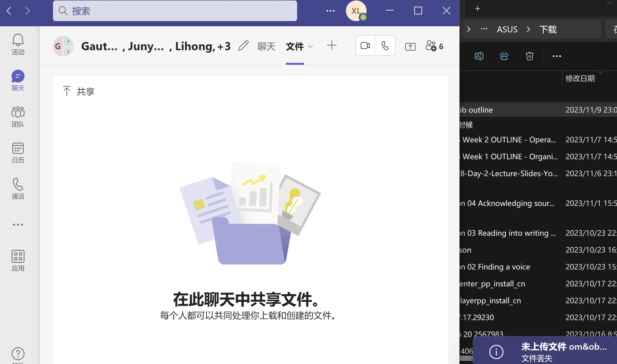This screenshot has width=617, height=364.
Task: Expand the 文件 tab dropdown chevron
Action: pos(310,47)
